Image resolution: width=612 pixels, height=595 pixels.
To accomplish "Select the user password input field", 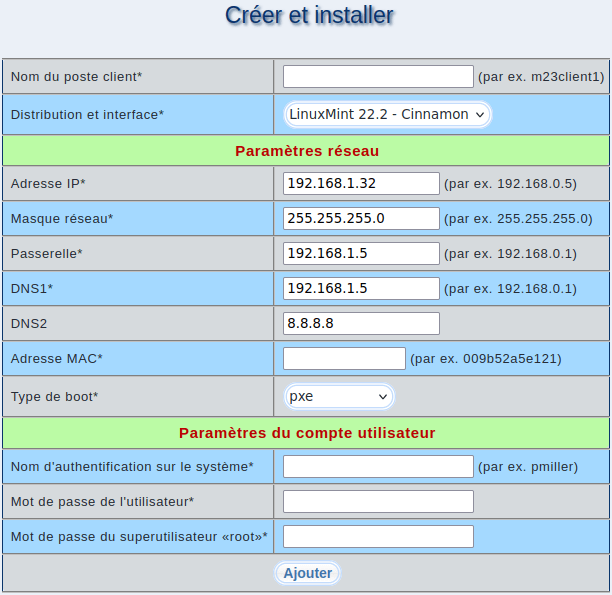I will 378,501.
